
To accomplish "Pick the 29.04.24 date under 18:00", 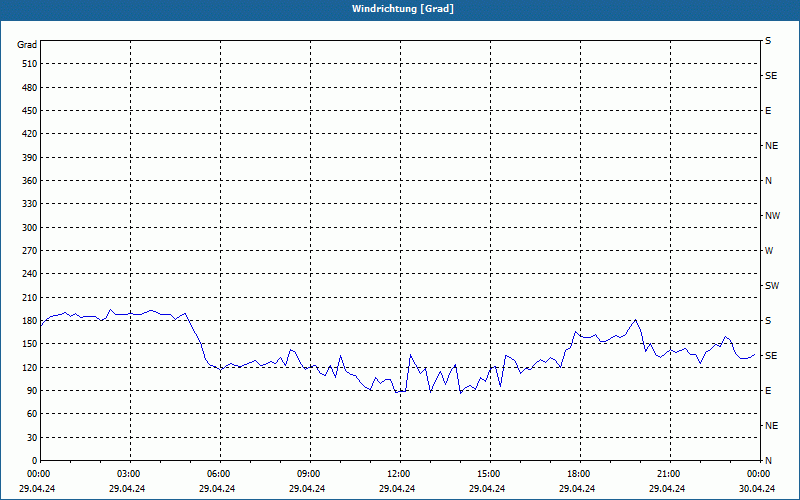I will tap(577, 488).
